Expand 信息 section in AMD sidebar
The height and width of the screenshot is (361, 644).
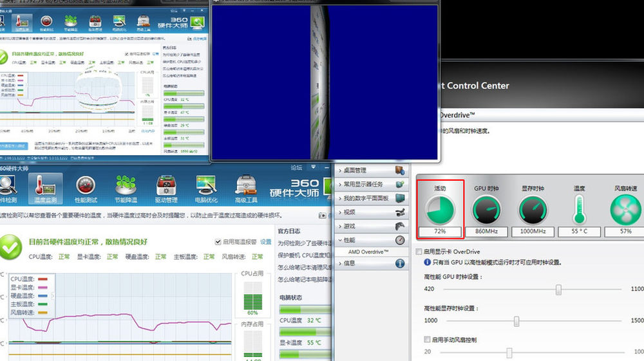(340, 263)
